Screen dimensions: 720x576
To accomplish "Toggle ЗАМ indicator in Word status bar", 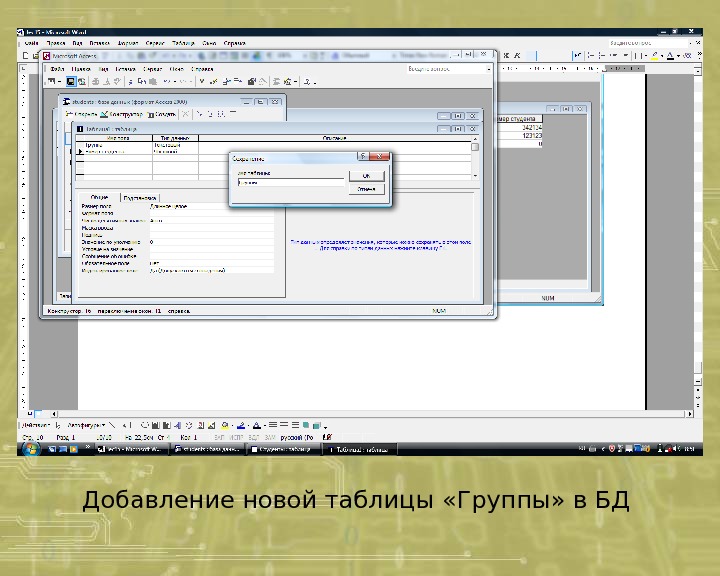I will point(270,437).
